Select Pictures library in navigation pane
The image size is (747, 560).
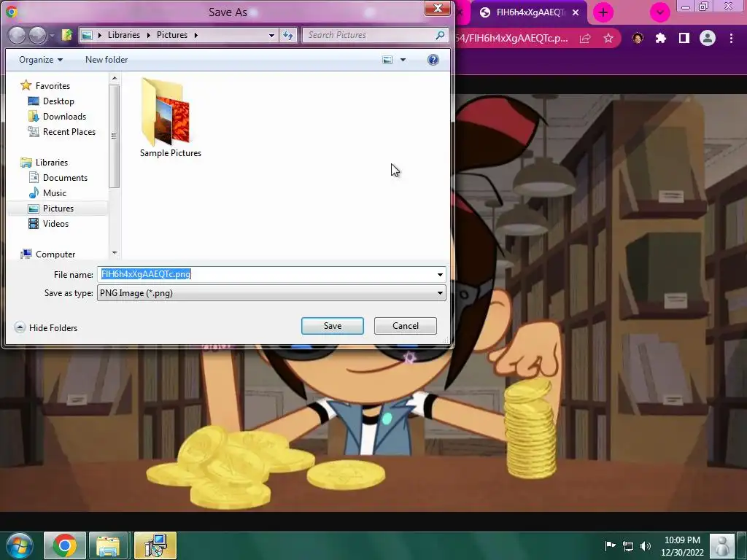[58, 208]
